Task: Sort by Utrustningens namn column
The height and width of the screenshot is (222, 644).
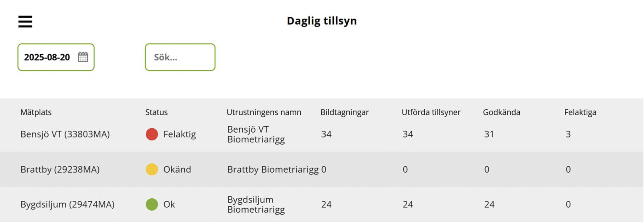Action: pyautogui.click(x=264, y=112)
